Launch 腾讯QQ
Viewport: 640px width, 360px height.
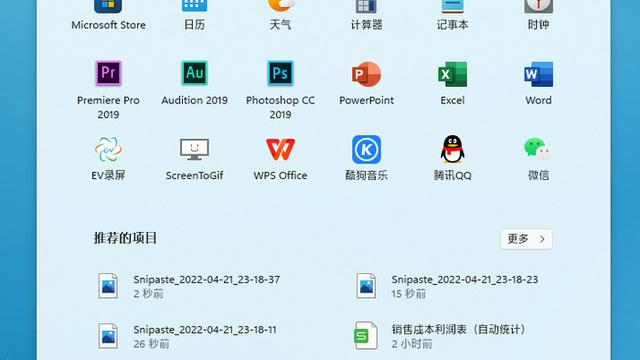[452, 158]
